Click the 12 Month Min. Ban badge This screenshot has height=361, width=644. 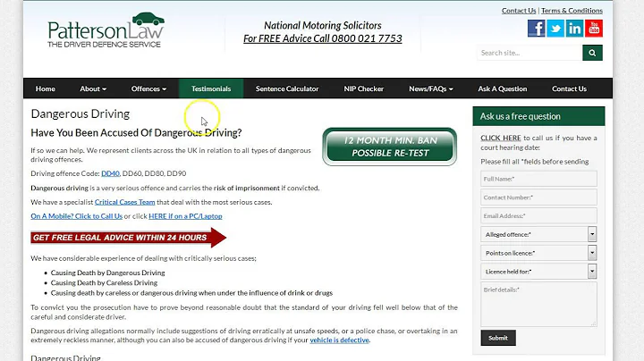[x=389, y=147]
